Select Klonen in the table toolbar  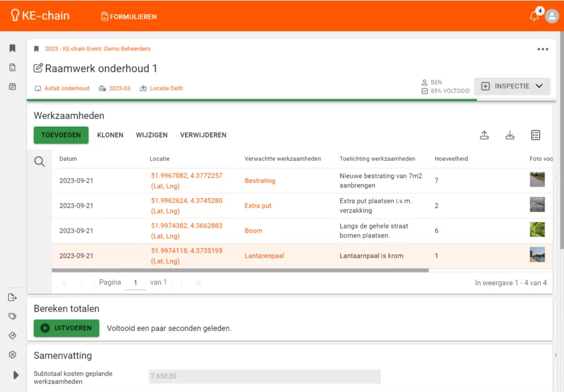[x=110, y=135]
